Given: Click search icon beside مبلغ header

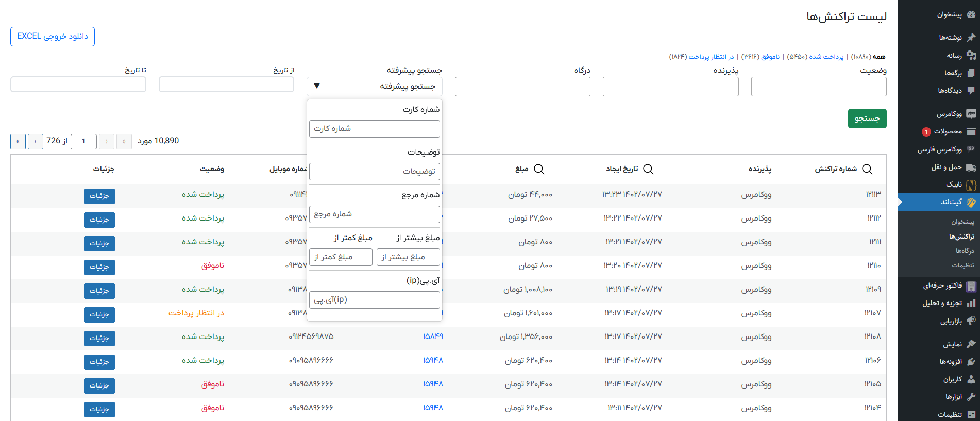Looking at the screenshot, I should point(539,169).
